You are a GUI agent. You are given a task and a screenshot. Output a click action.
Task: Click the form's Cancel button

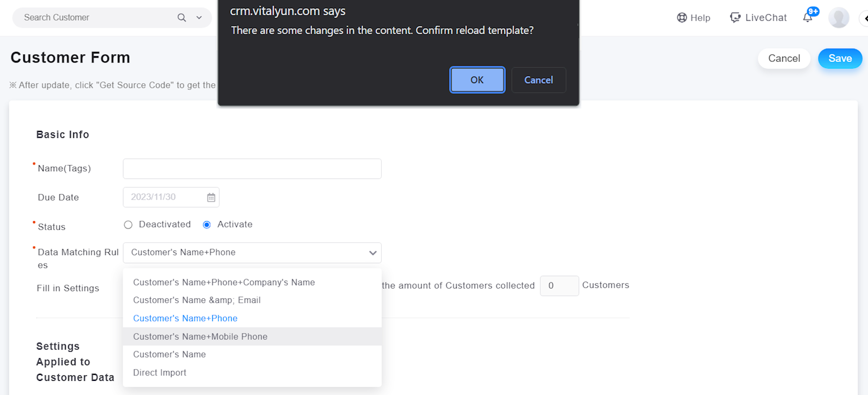tap(784, 59)
